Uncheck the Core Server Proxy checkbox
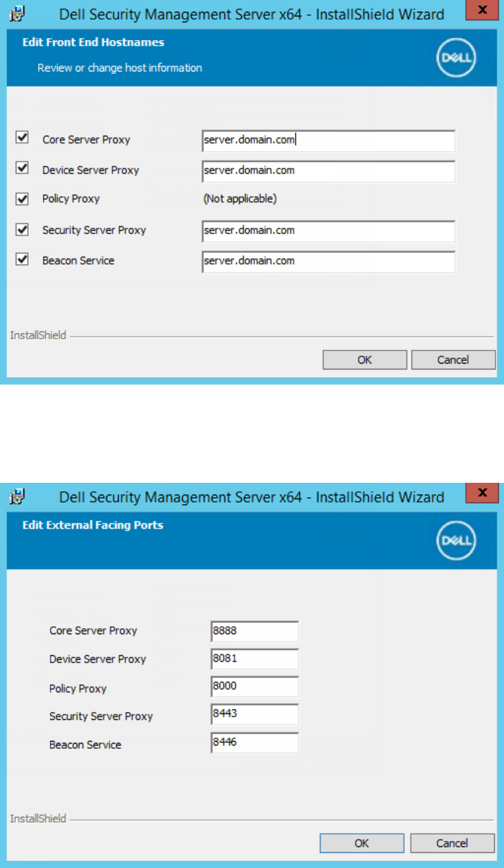 click(22, 138)
